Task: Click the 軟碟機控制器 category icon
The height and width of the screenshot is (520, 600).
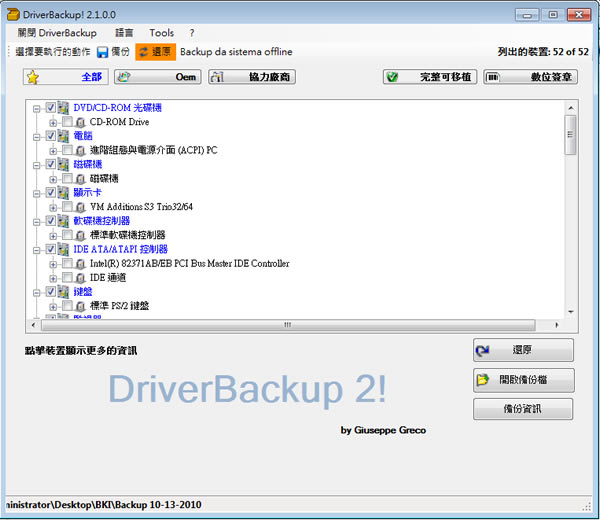Action: tap(63, 221)
